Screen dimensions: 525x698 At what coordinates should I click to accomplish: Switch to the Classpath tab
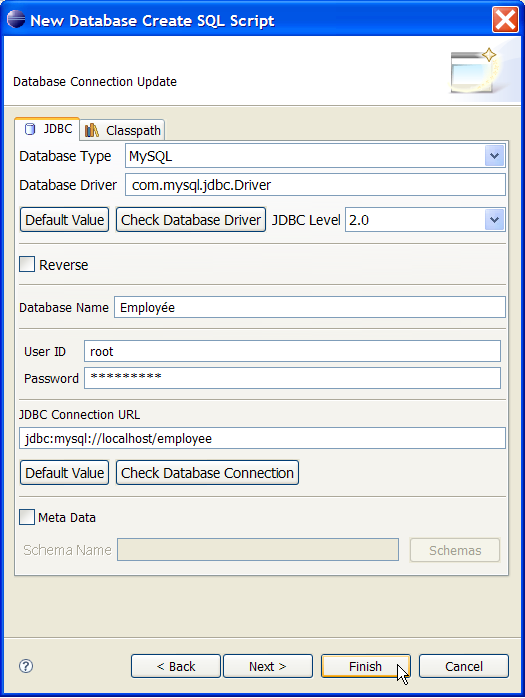point(123,130)
